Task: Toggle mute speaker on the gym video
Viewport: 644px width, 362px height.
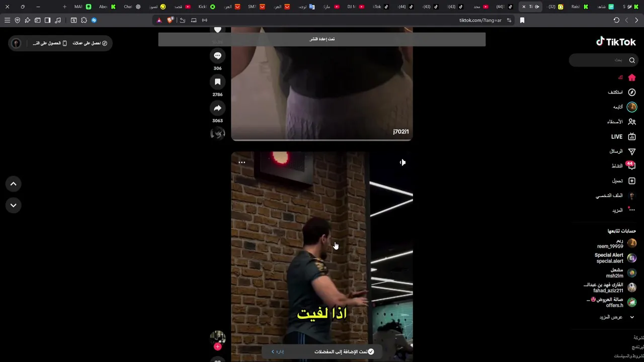Action: 403,162
